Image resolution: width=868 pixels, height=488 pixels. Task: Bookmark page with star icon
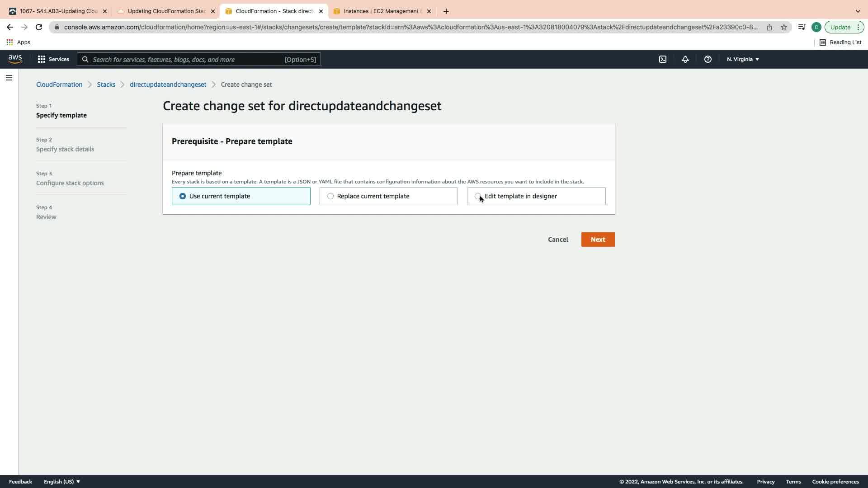click(x=784, y=27)
